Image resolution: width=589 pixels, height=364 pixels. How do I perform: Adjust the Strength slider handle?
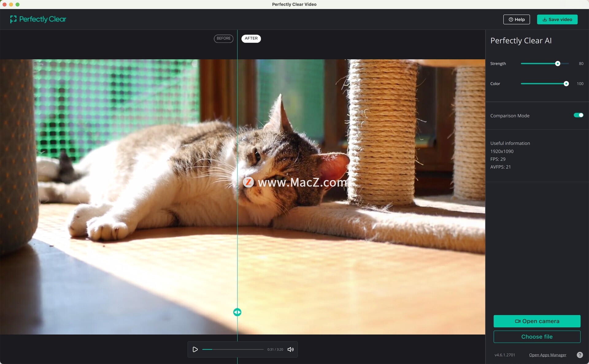[x=558, y=63]
